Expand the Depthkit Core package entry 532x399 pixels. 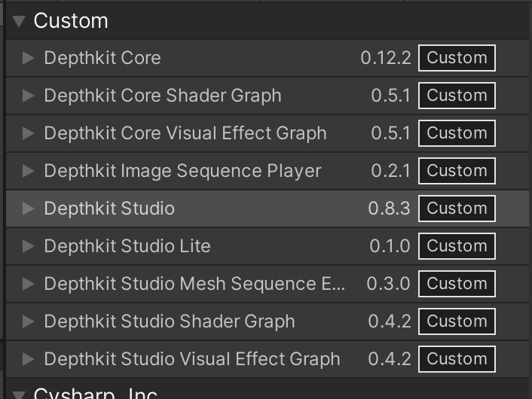(29, 58)
